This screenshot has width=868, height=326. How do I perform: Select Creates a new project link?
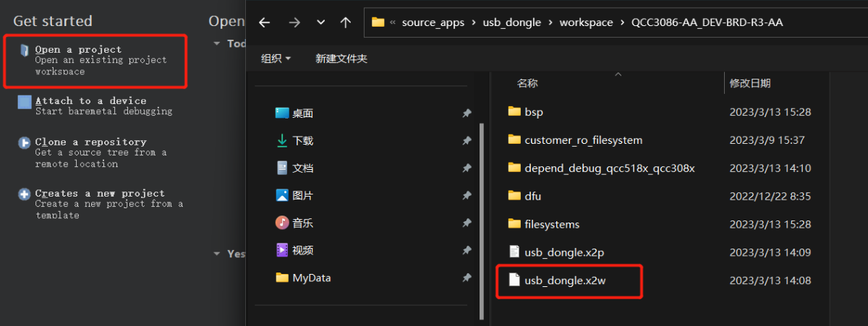[100, 194]
